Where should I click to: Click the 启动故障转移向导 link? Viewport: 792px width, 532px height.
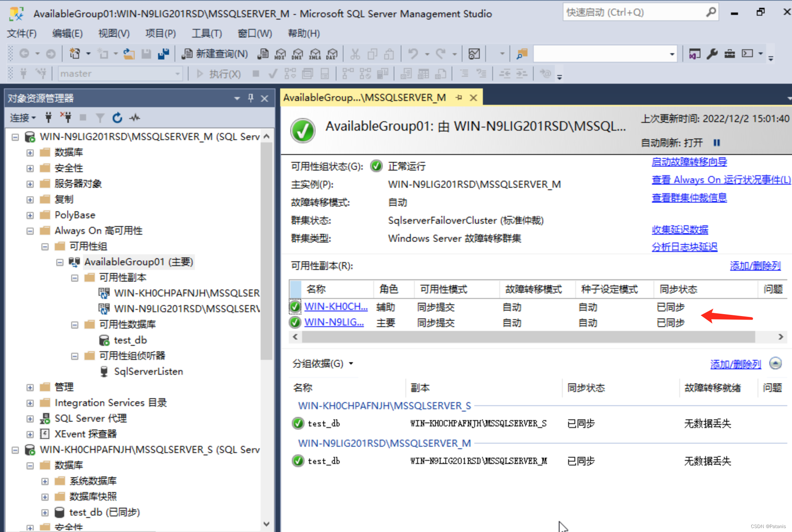tap(689, 162)
